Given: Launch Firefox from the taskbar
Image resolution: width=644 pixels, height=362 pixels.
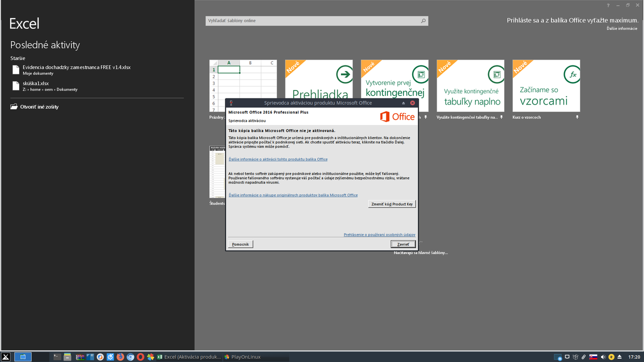Looking at the screenshot, I should [120, 357].
